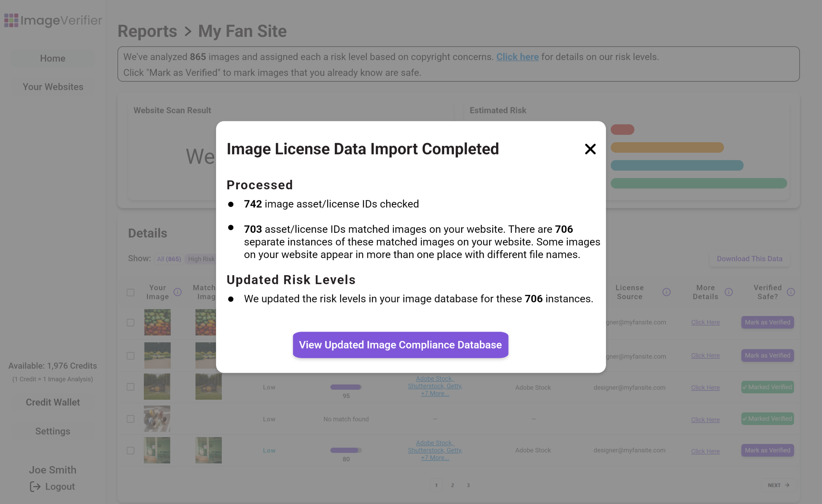822x504 pixels.
Task: Expand the '+7 More...' sources in the 80 score row
Action: click(435, 458)
